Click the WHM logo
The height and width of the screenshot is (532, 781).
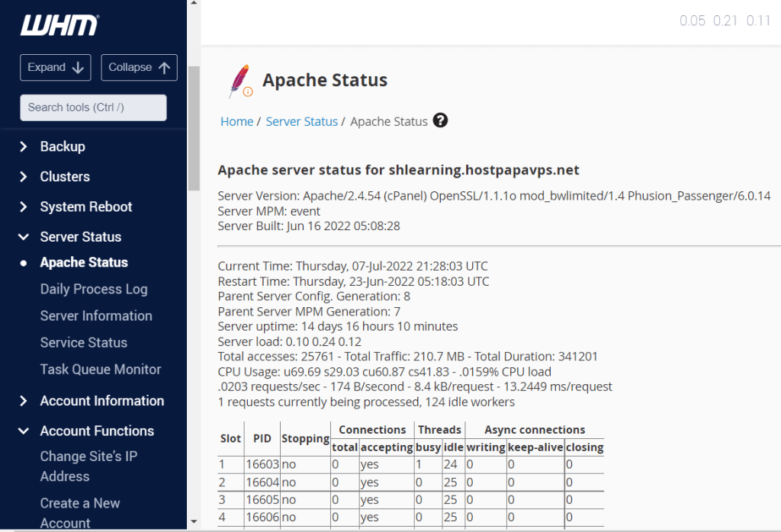(x=59, y=26)
